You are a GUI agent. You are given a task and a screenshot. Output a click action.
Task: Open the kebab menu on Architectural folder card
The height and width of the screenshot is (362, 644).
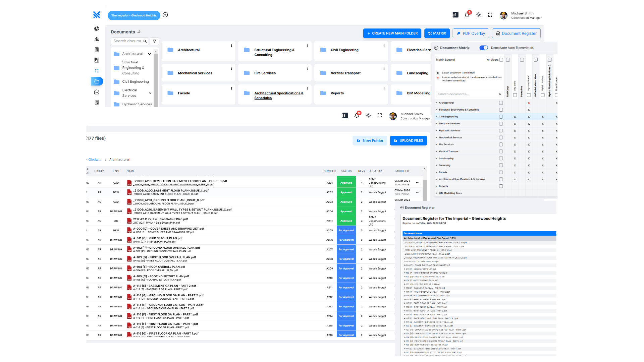[x=231, y=45]
